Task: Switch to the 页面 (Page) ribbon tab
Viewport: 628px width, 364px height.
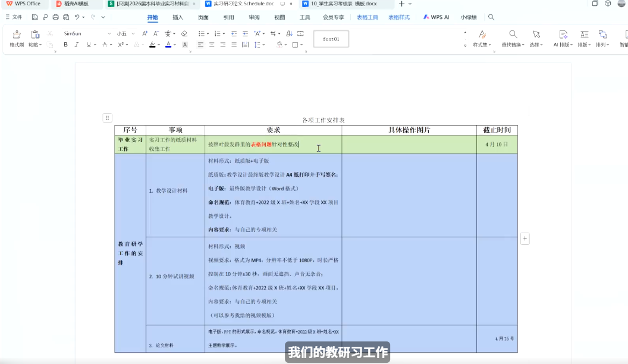Action: (203, 17)
